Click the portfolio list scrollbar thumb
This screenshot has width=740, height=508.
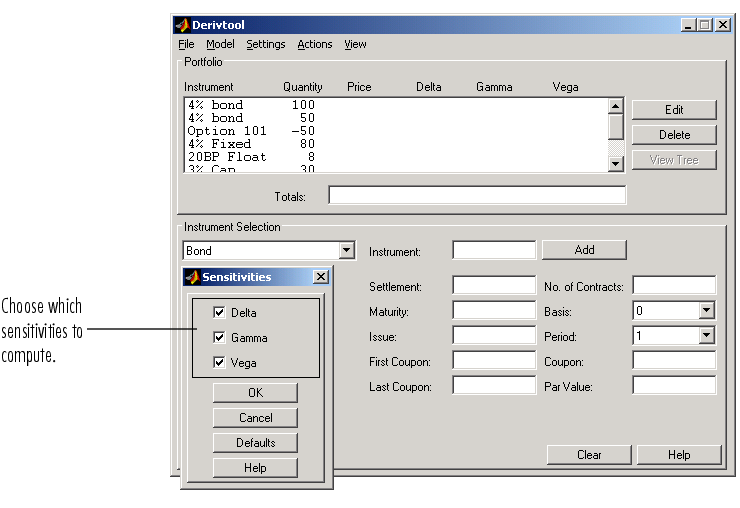tap(615, 127)
